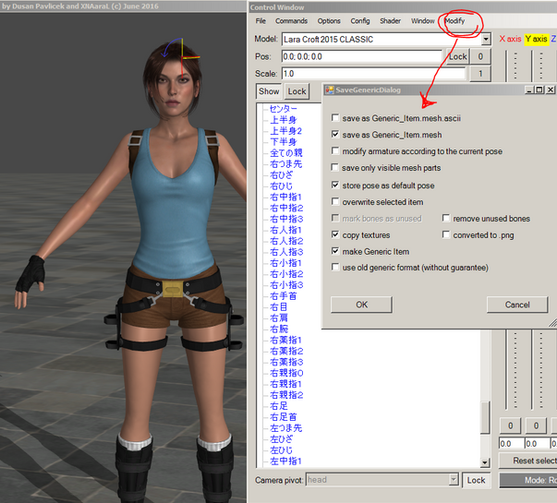
Task: Open the Window menu
Action: coord(423,21)
